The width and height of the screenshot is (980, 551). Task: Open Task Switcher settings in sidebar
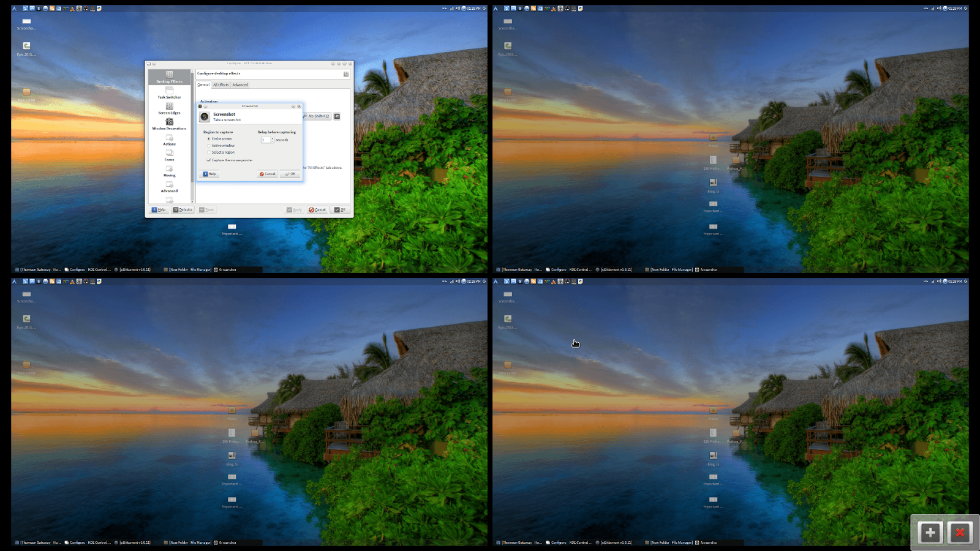click(x=170, y=93)
